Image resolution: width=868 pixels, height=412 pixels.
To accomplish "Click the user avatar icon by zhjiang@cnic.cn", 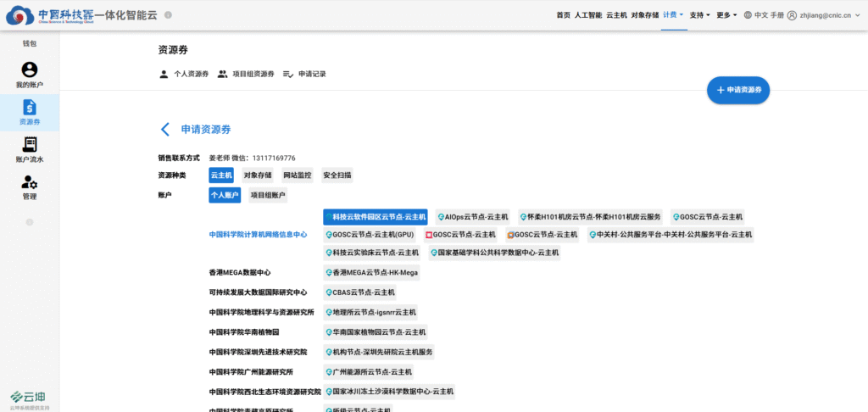I will (x=792, y=15).
